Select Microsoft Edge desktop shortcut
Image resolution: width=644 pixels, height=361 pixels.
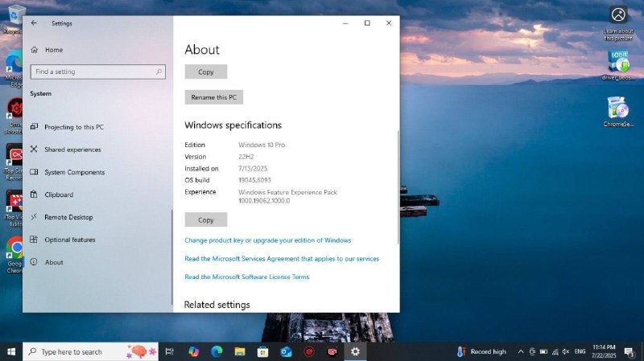click(12, 69)
